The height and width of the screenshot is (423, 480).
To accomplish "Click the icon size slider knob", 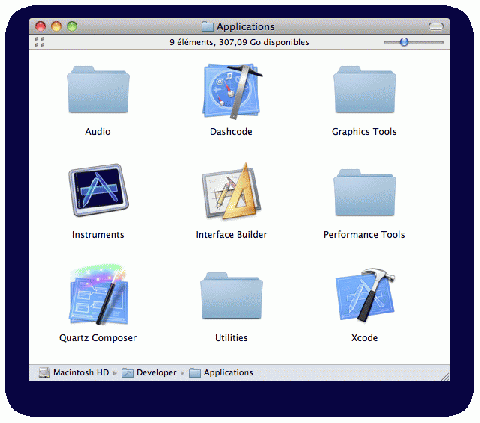I will (x=404, y=42).
